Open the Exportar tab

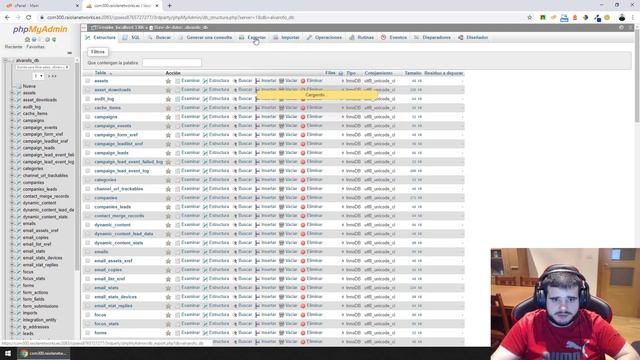click(x=252, y=38)
